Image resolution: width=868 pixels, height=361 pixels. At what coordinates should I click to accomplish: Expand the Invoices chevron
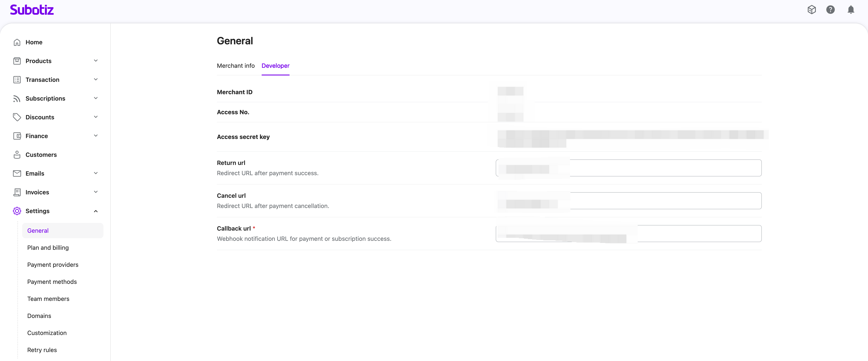96,192
